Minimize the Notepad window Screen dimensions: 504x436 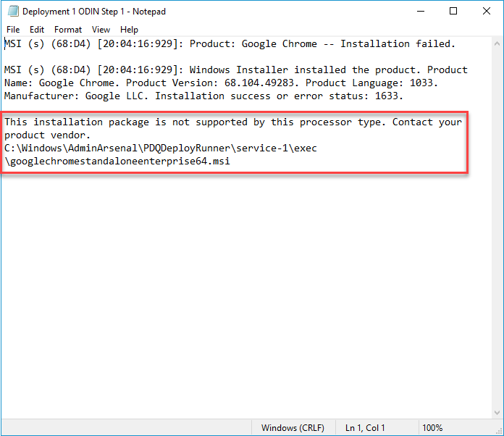click(421, 12)
